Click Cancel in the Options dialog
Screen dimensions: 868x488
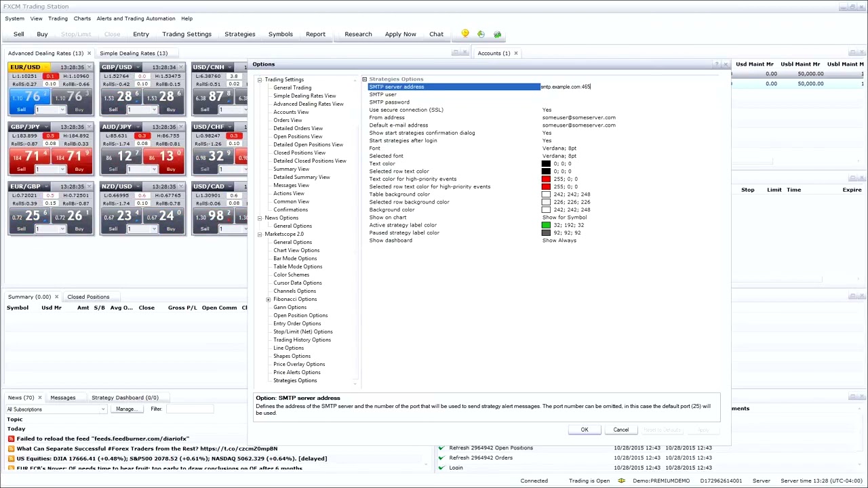(x=621, y=430)
